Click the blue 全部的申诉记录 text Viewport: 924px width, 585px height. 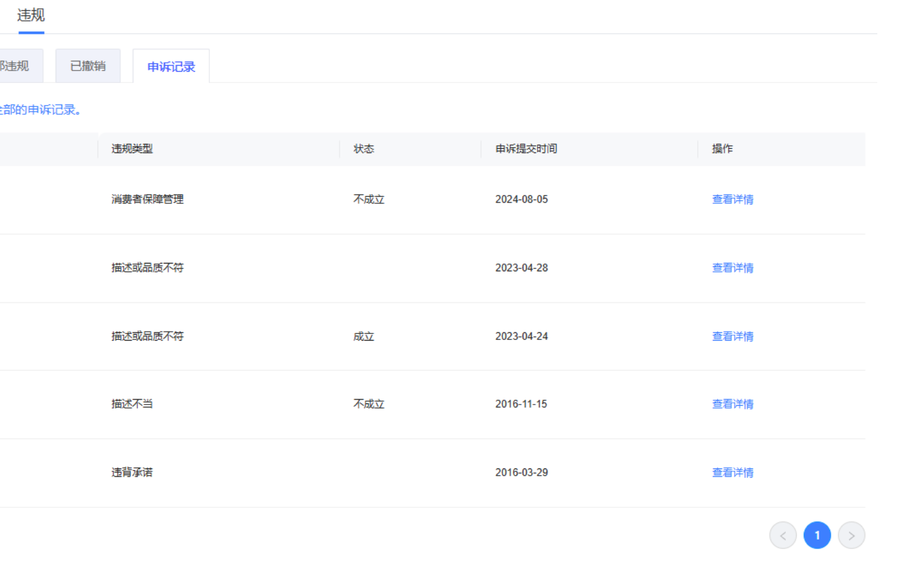point(39,110)
